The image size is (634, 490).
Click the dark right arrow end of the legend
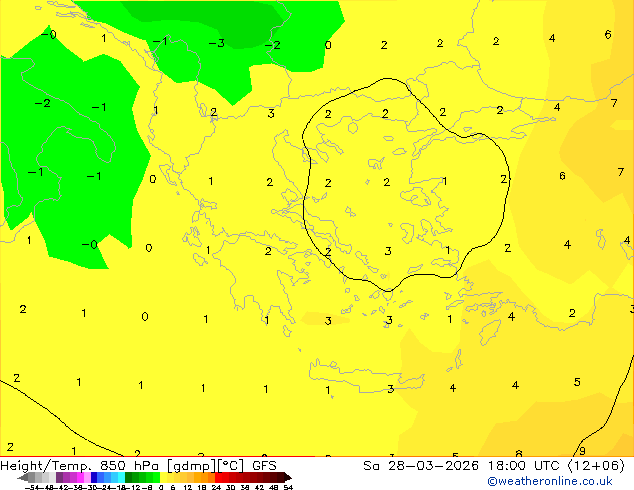pyautogui.click(x=288, y=477)
